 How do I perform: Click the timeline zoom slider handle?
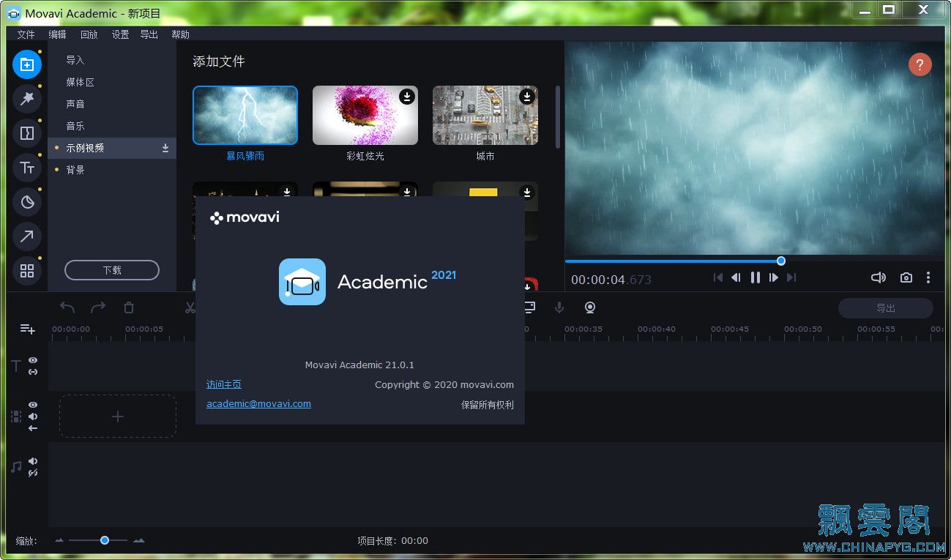pos(105,540)
